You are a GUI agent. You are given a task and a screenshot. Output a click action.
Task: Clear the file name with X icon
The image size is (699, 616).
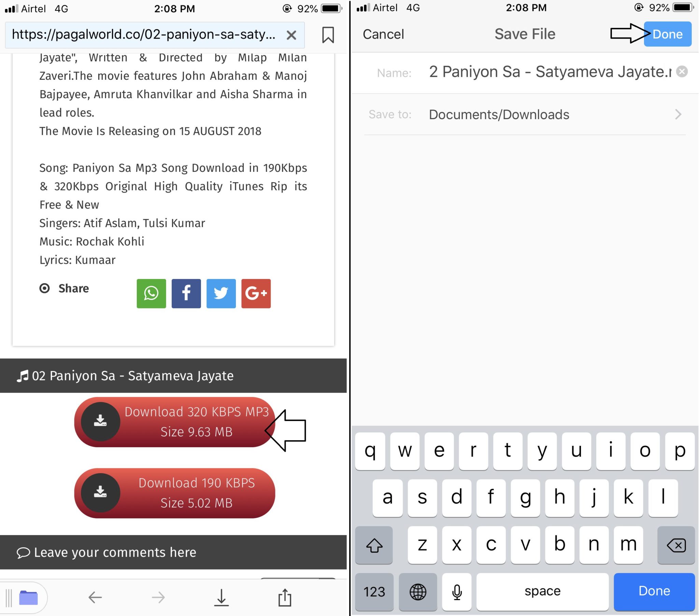682,71
